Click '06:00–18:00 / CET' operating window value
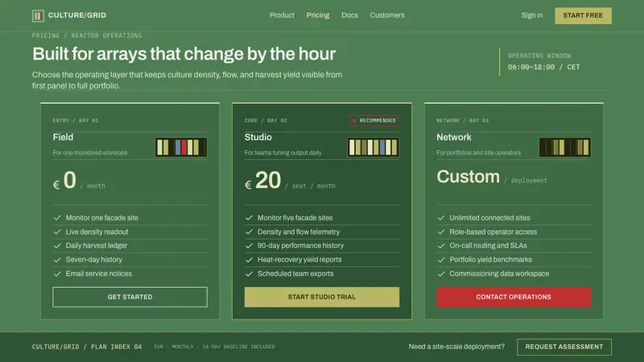This screenshot has width=644, height=362. coord(544,67)
